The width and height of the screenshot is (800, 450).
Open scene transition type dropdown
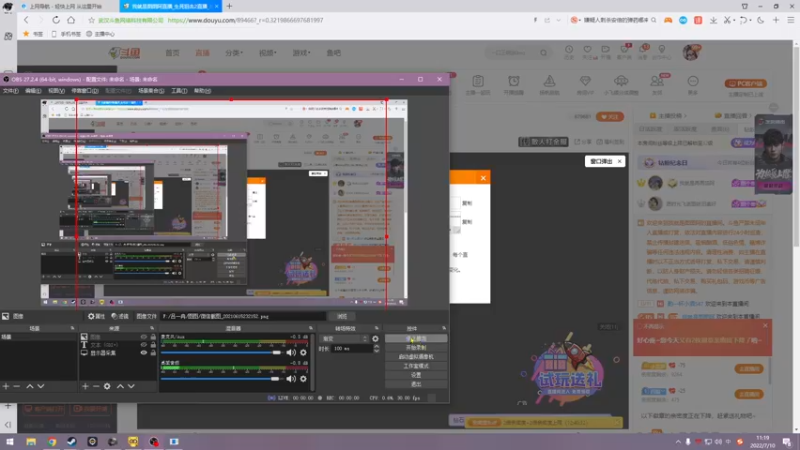click(x=344, y=339)
